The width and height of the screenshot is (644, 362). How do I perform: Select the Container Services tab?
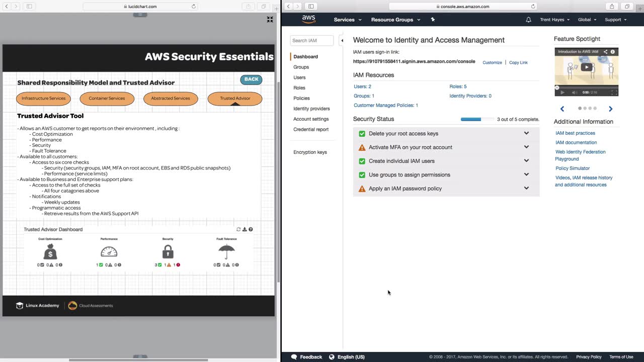(107, 99)
